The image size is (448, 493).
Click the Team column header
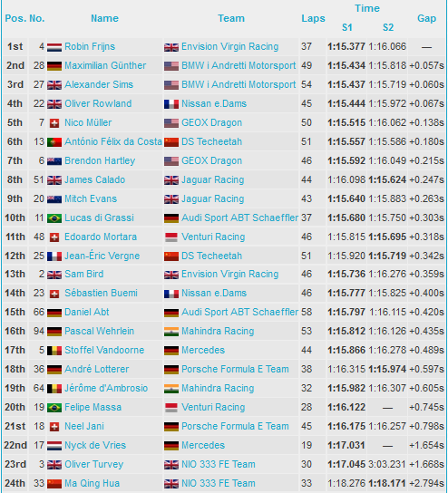pos(231,18)
